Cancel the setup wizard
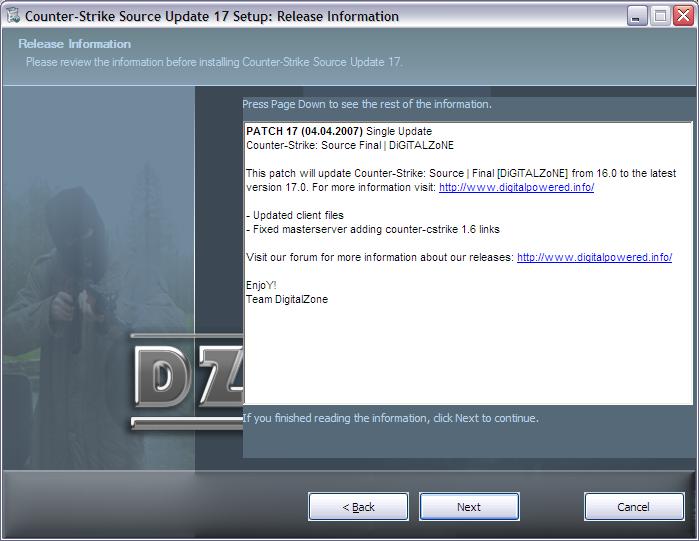Viewport: 699px width, 541px height. [634, 507]
